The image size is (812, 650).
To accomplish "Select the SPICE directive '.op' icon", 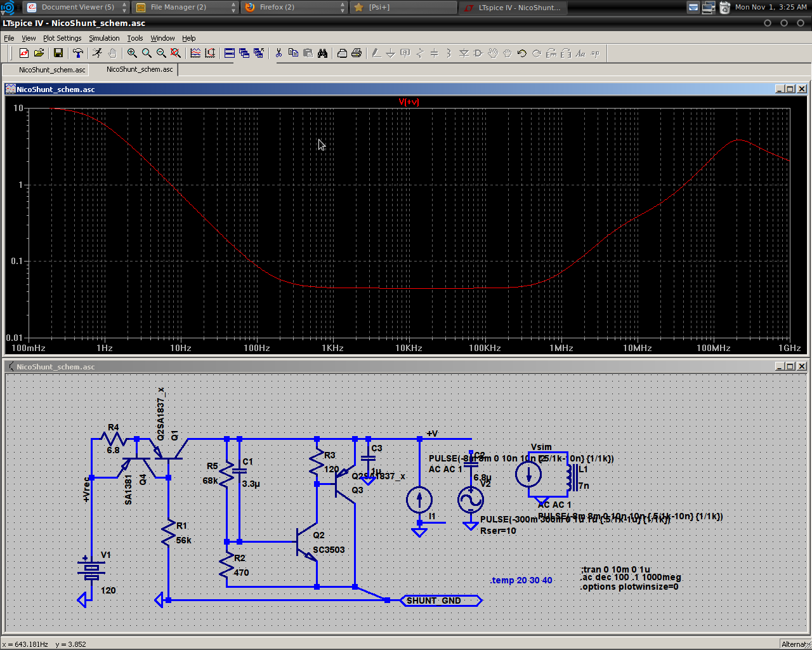I will click(x=595, y=53).
